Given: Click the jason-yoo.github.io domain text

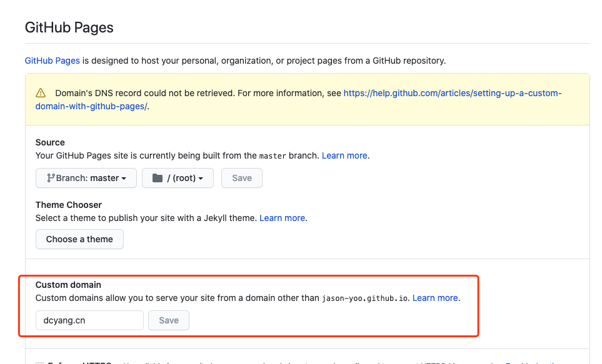Looking at the screenshot, I should click(365, 298).
